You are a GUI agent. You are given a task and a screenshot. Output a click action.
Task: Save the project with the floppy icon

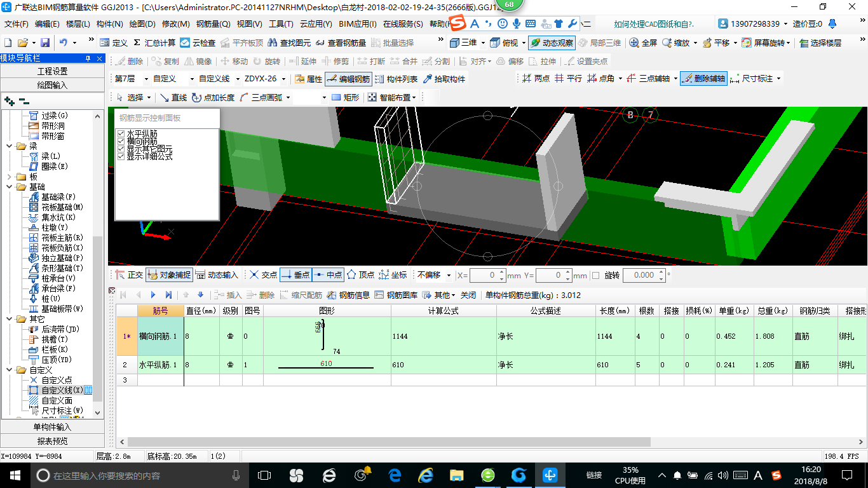click(x=45, y=43)
